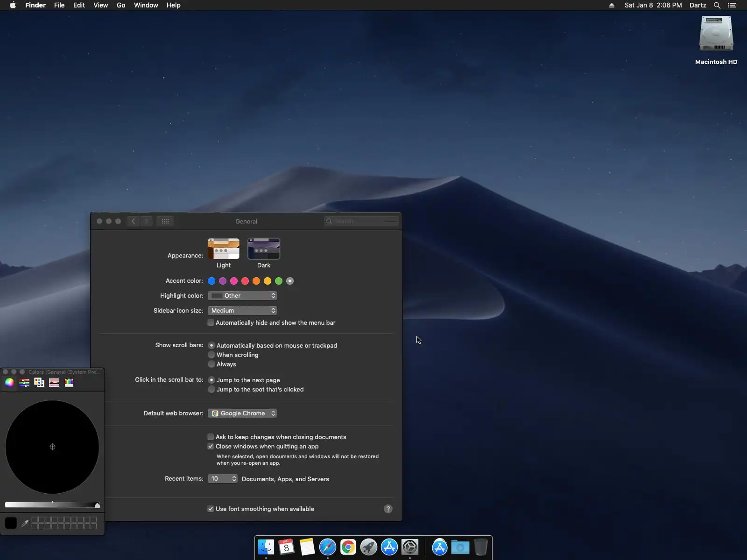Open the View menu
The height and width of the screenshot is (560, 747).
[x=101, y=5]
